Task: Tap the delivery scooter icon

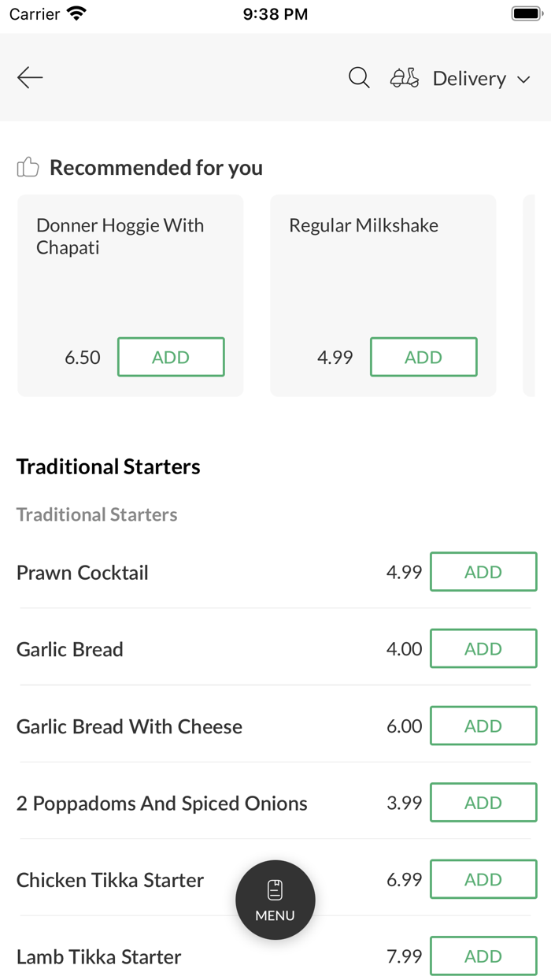Action: tap(405, 78)
